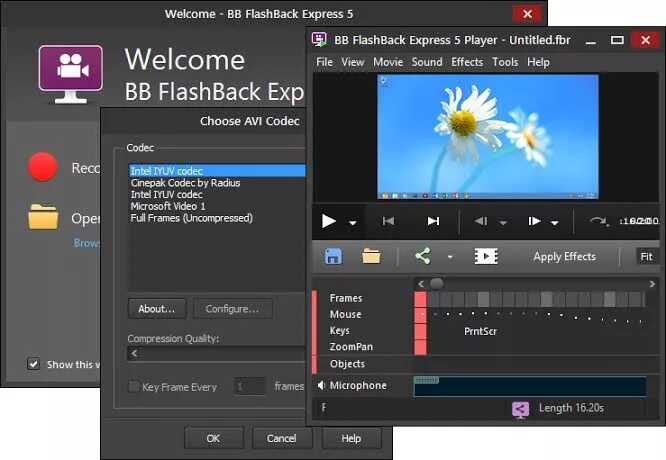This screenshot has height=460, width=666.
Task: Open the Sound menu
Action: (x=427, y=62)
